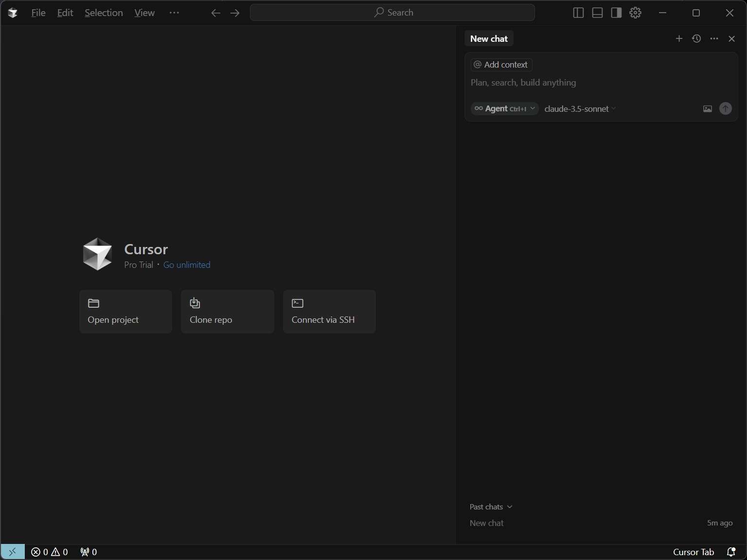Show more menus via the title bar ellipsis

pyautogui.click(x=174, y=13)
